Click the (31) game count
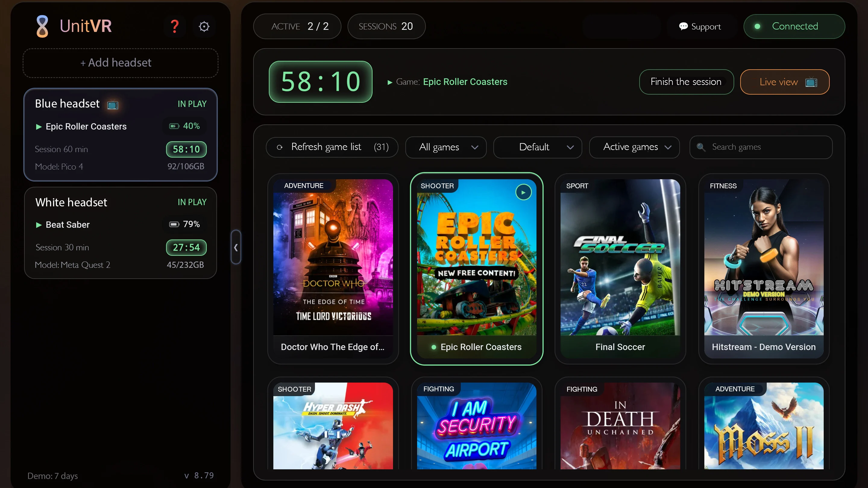 tap(381, 147)
